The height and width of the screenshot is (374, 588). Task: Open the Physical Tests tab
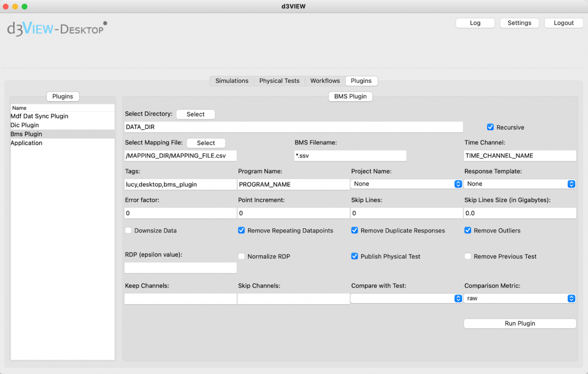coord(279,81)
